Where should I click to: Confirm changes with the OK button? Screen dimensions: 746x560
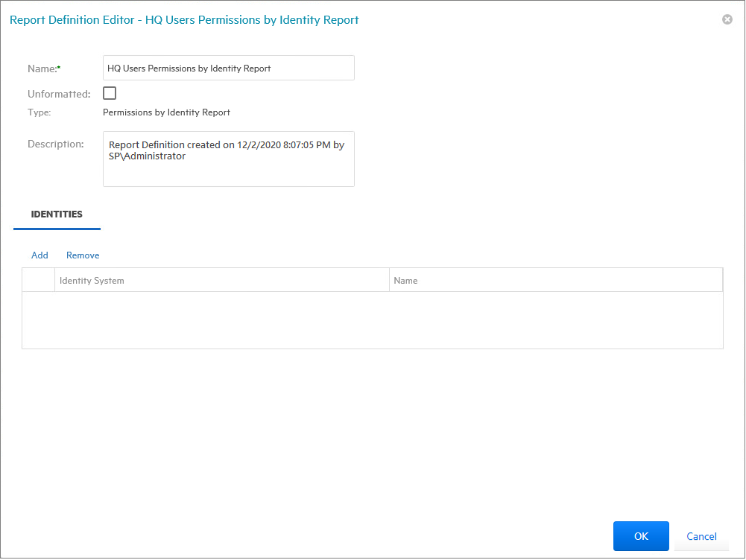tap(641, 536)
